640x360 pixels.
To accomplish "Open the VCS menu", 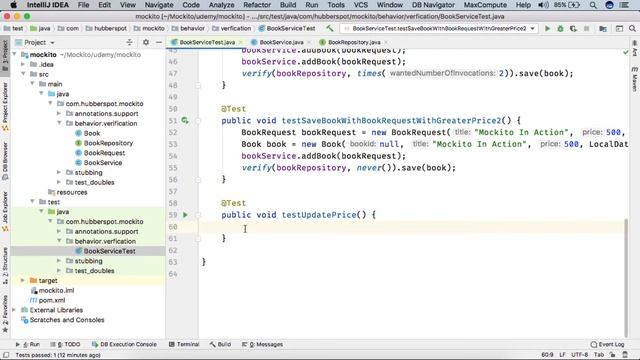I will pos(360,5).
